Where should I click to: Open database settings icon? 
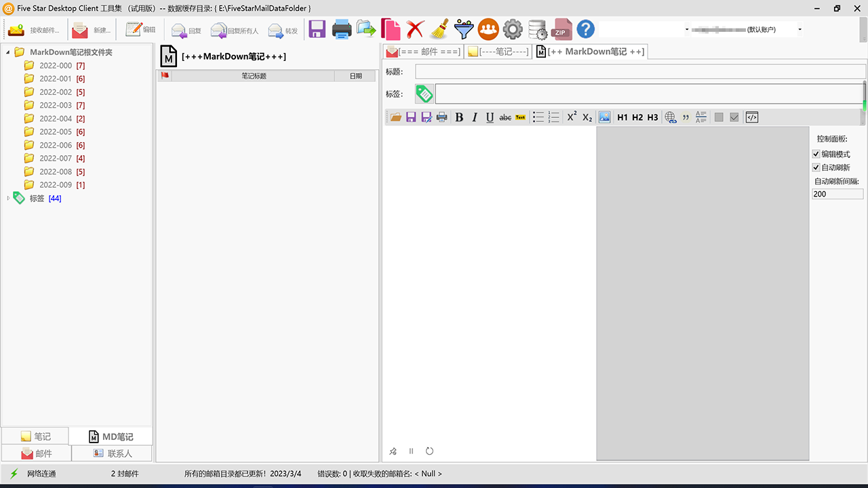pyautogui.click(x=537, y=30)
